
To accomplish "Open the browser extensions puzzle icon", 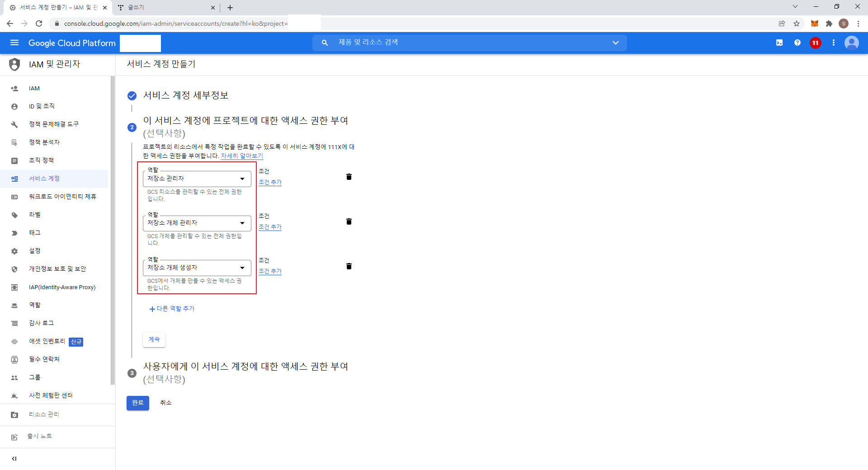I will [x=829, y=23].
